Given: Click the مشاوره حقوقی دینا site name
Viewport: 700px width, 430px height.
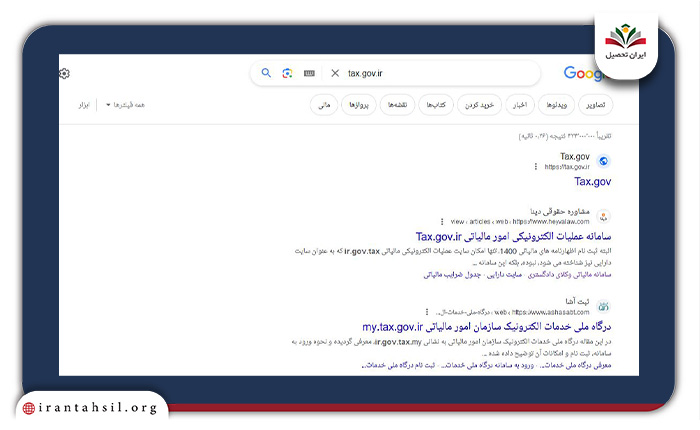Looking at the screenshot, I should (560, 211).
